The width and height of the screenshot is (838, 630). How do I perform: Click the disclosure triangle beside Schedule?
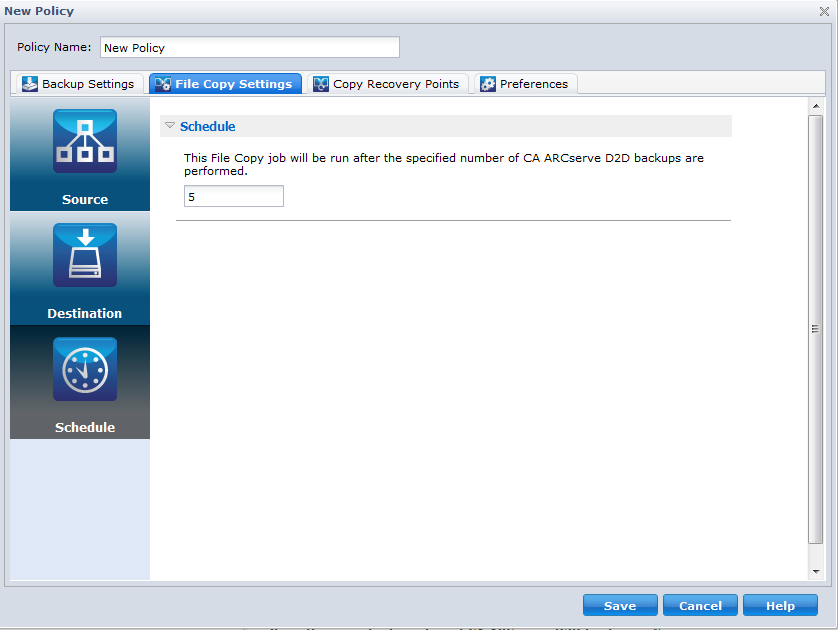click(169, 126)
